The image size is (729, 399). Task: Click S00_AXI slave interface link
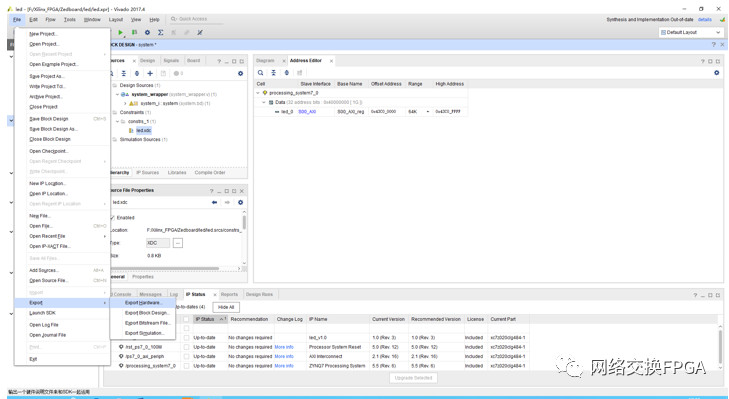tap(307, 112)
